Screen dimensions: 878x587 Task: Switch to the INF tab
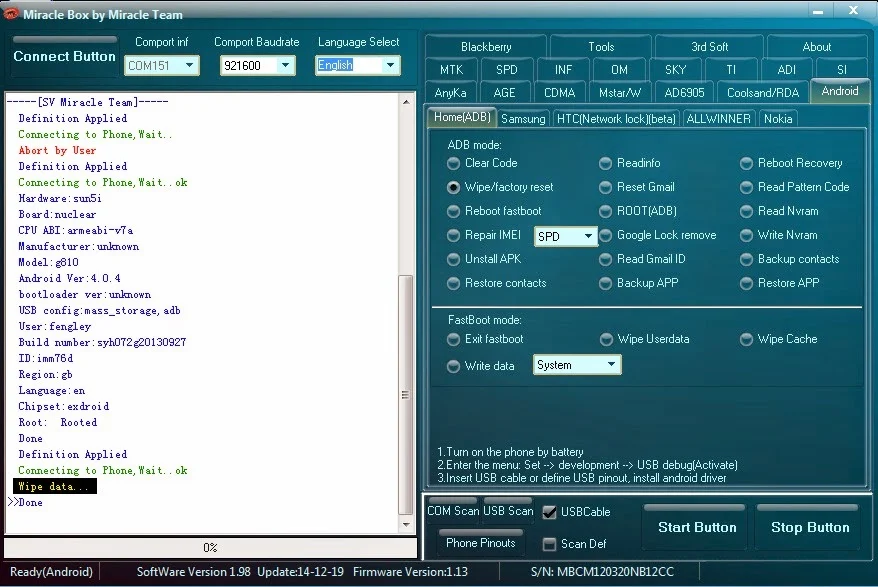tap(563, 69)
